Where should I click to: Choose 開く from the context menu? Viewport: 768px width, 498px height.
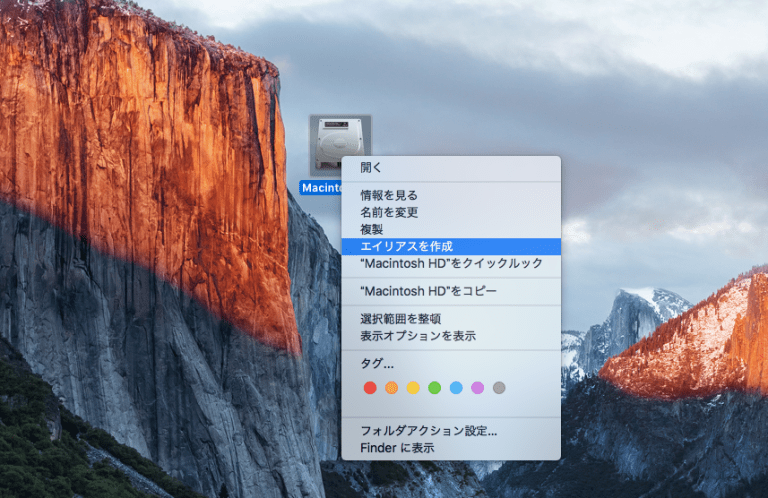click(451, 167)
